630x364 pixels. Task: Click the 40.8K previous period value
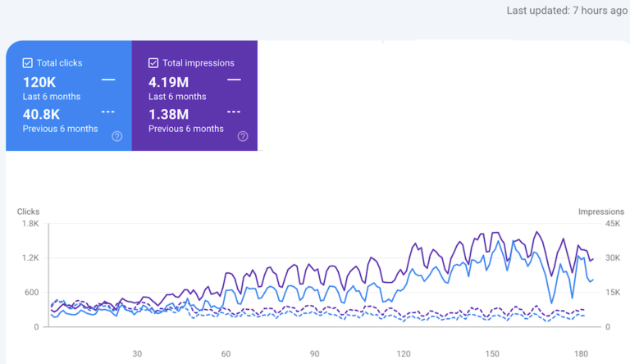42,113
